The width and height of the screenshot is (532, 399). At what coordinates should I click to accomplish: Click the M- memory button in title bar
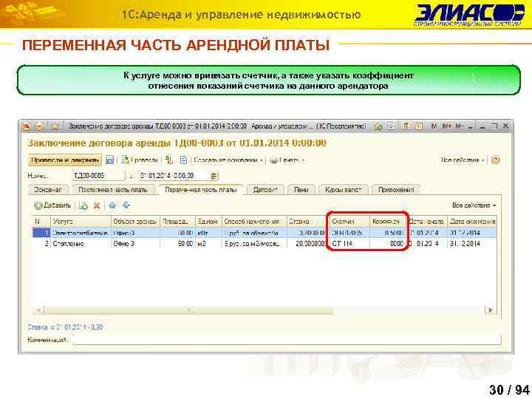(x=460, y=126)
